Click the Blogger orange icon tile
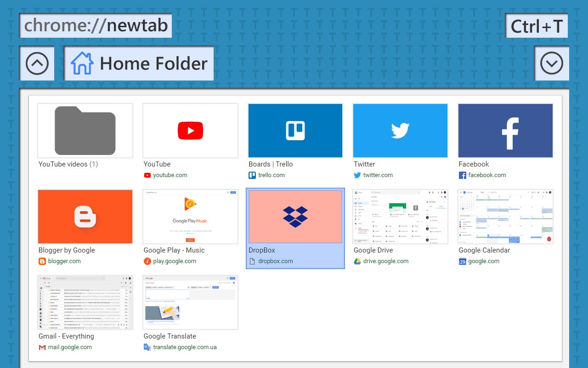This screenshot has width=588, height=368. pos(85,216)
